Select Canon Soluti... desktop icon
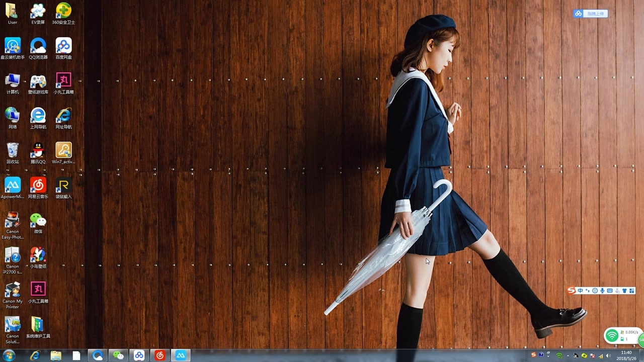The image size is (644, 362). pyautogui.click(x=13, y=329)
